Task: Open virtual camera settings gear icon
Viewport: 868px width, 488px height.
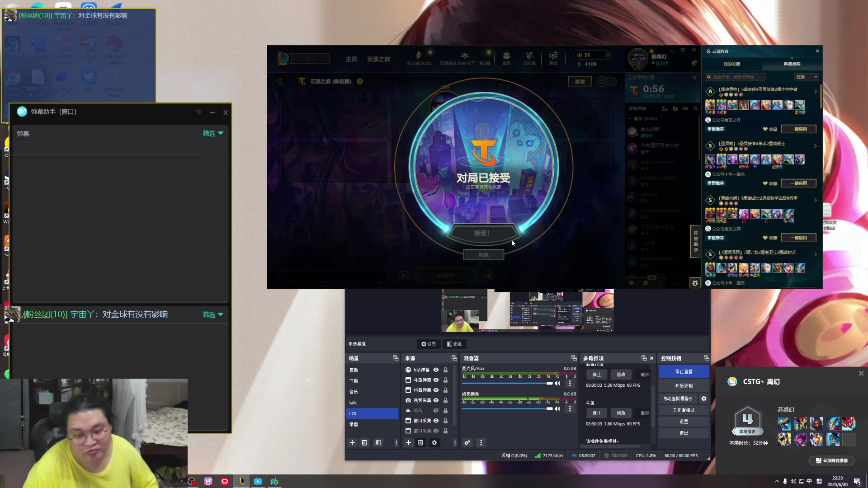Action: point(703,399)
